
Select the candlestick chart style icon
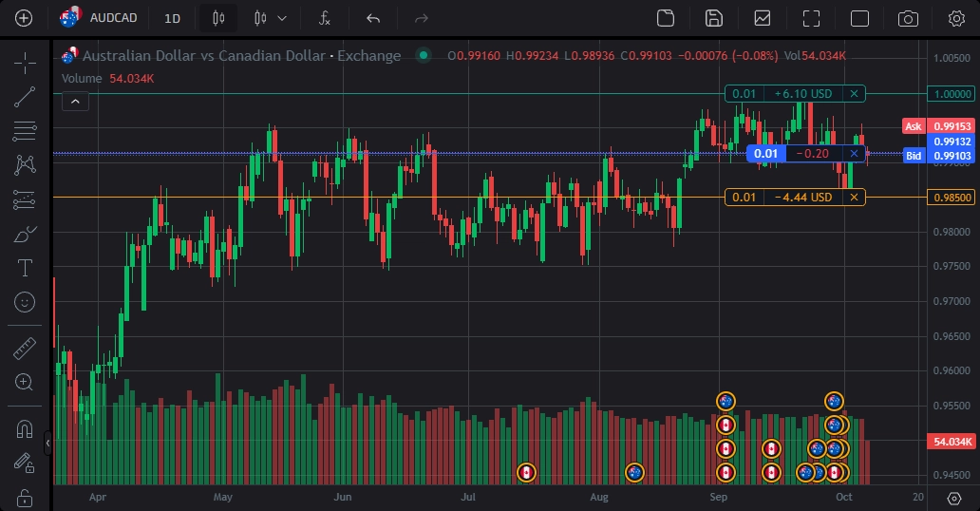click(218, 18)
